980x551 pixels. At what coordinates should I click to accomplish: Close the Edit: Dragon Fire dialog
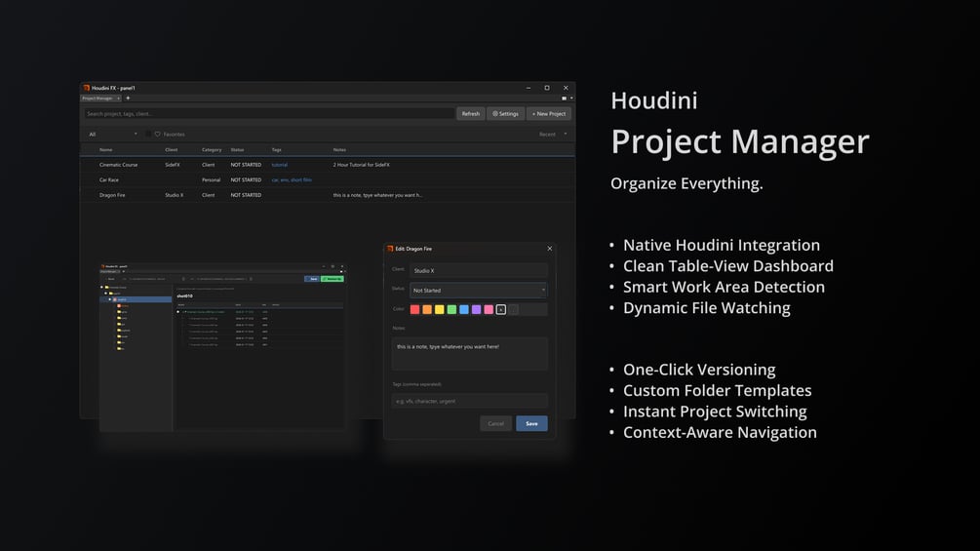pyautogui.click(x=549, y=249)
